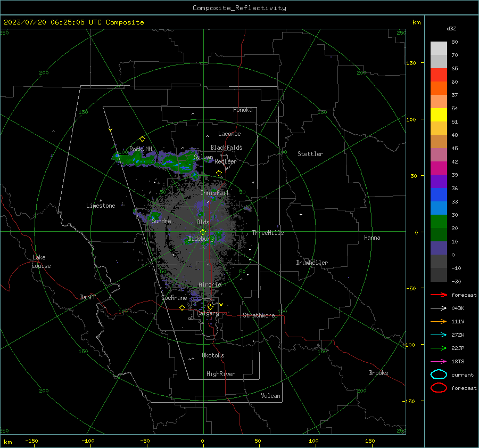
Task: Click the asterisk marker east of Innisfail
Action: tap(253, 183)
